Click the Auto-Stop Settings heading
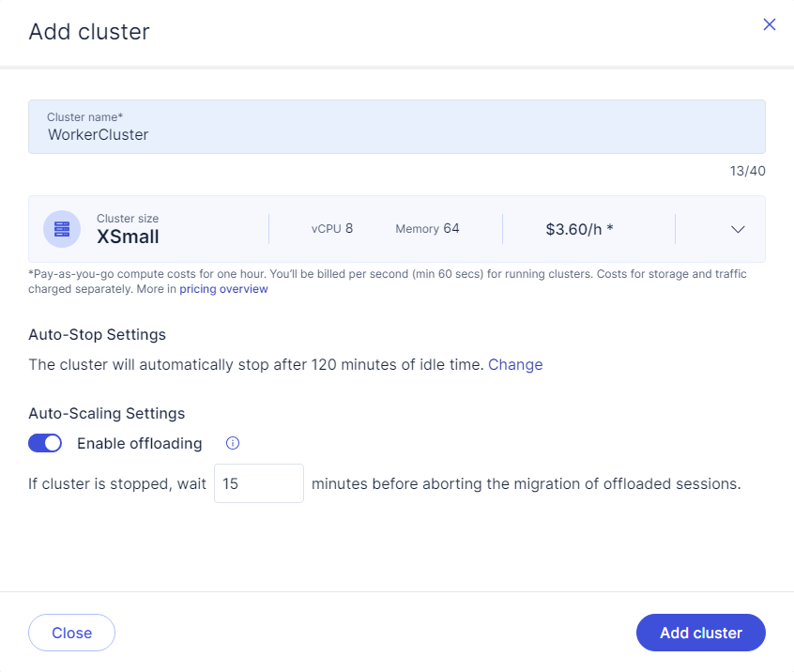The height and width of the screenshot is (672, 794). coord(97,334)
